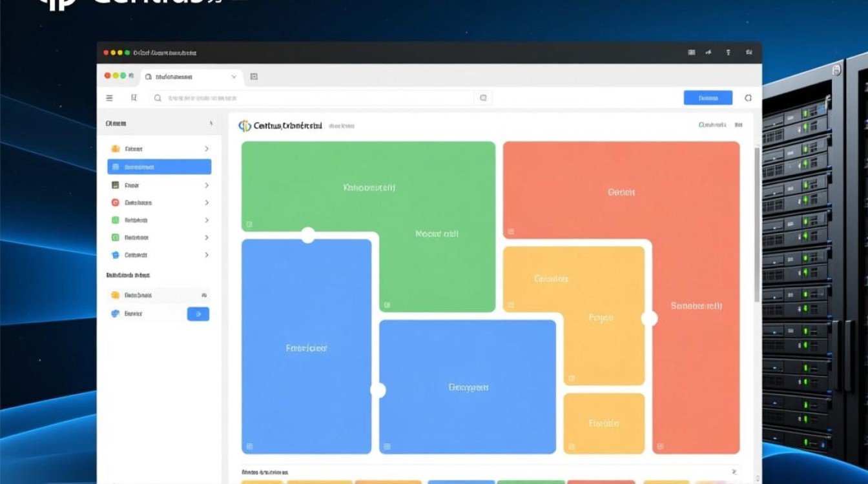Click the small square icon in the red block's corner
The width and height of the screenshot is (868, 484).
pos(510,231)
